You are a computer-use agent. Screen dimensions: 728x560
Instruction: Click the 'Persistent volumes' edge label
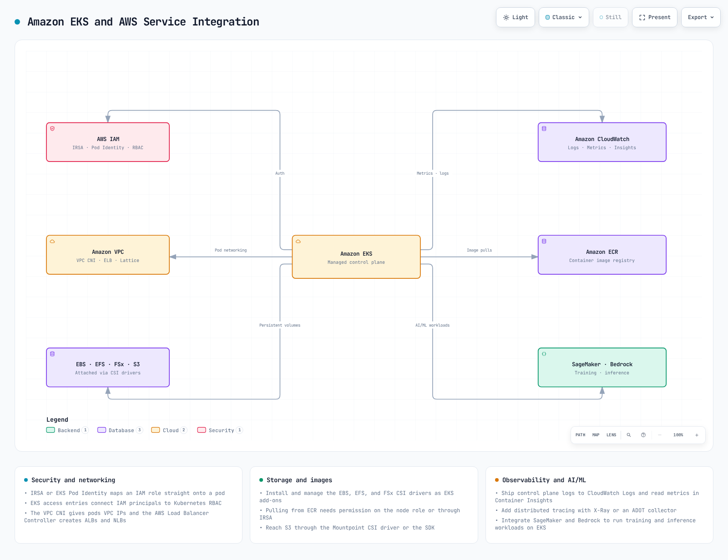click(x=280, y=325)
